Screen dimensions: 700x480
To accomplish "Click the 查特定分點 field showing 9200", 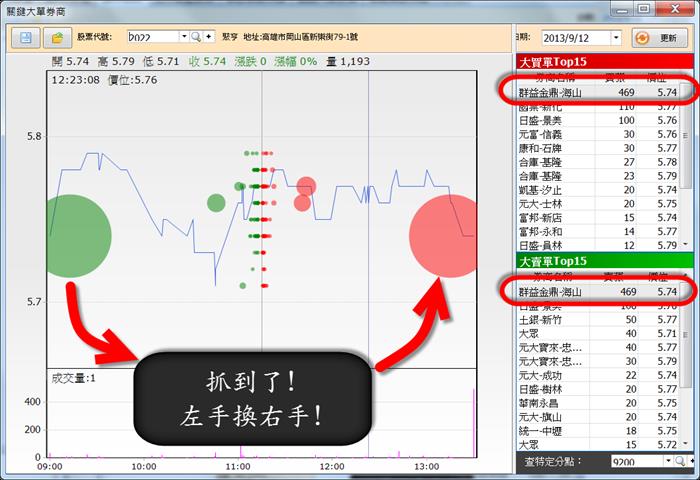I will tap(638, 461).
